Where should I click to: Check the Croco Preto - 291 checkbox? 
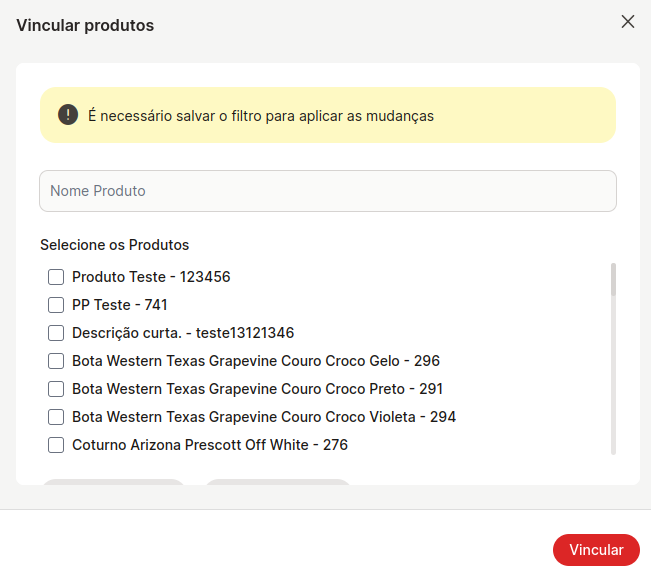56,389
